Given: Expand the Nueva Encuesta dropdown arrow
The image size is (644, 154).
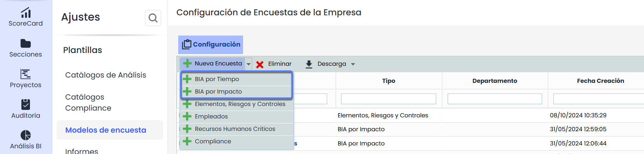Looking at the screenshot, I should pos(249,64).
